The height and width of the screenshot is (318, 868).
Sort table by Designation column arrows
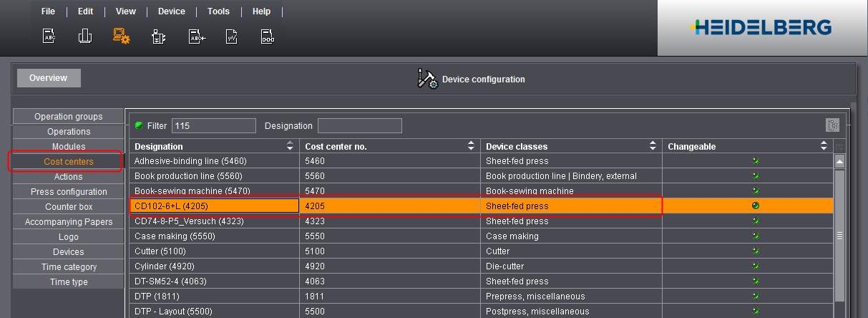tap(290, 146)
